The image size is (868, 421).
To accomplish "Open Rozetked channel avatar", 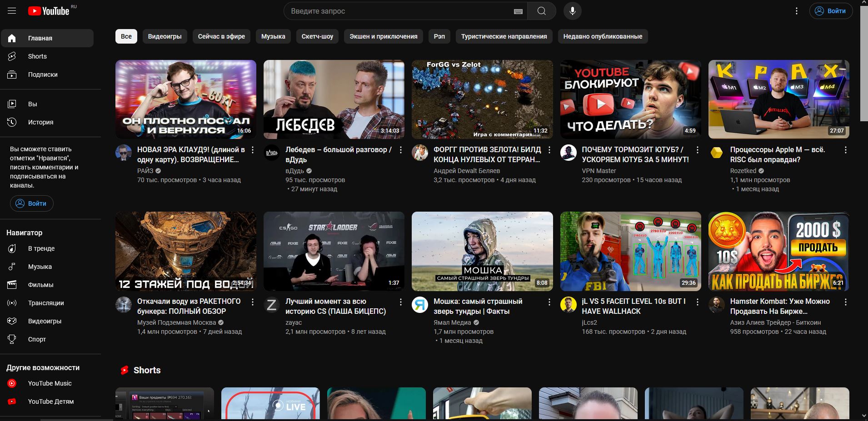I will (717, 153).
